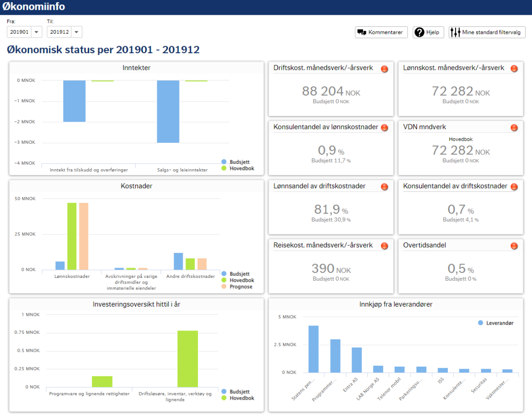Screen dimensions: 532x418
Task: Click the 88 204 NOK value
Action: click(331, 91)
